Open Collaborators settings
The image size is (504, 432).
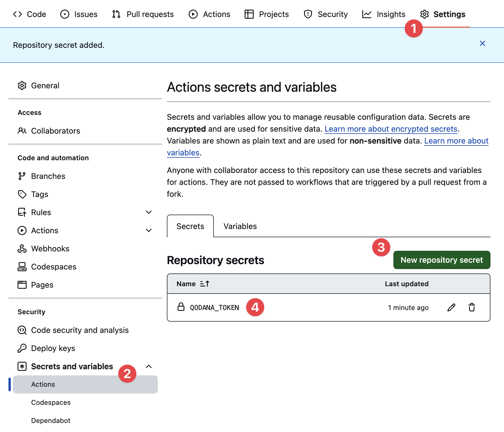(x=85, y=131)
